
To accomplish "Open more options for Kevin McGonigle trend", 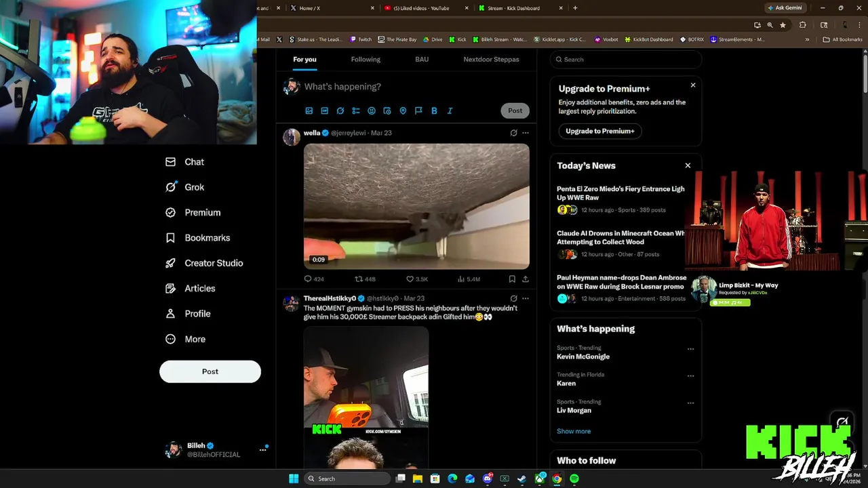I will point(690,349).
